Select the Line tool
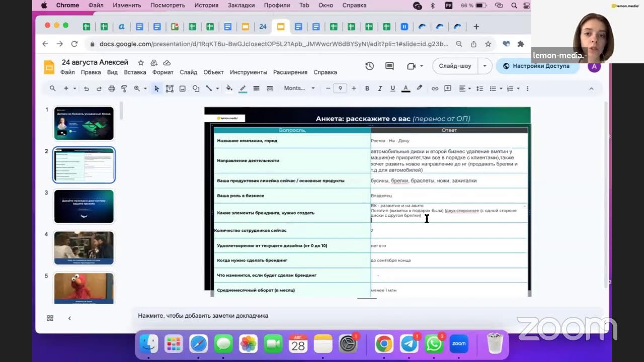This screenshot has width=644, height=362. pos(209,88)
